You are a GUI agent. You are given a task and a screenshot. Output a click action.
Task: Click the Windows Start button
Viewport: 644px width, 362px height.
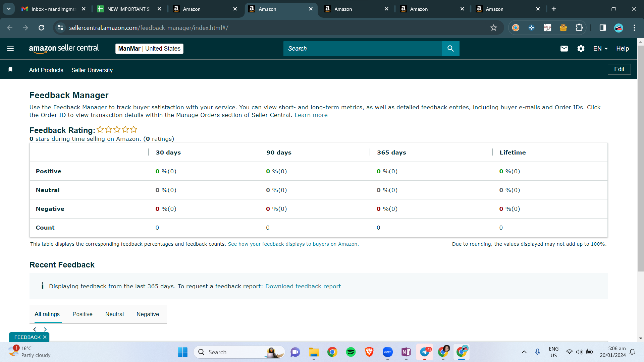click(182, 352)
